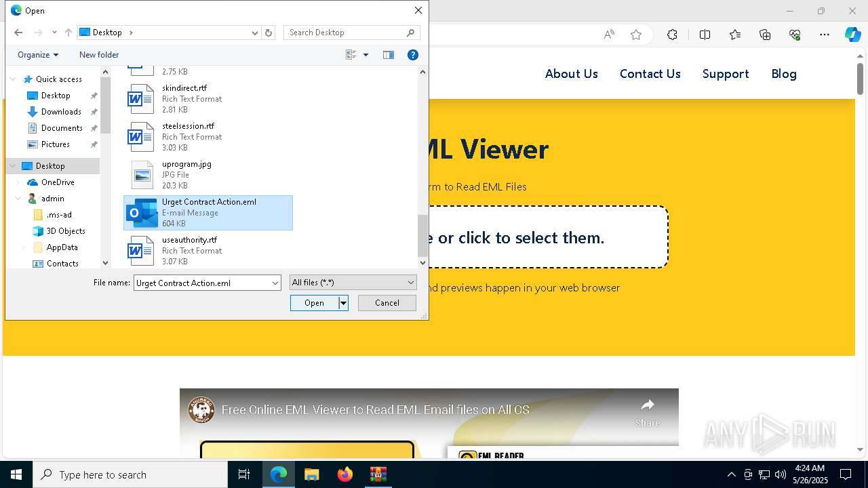The height and width of the screenshot is (488, 868).
Task: Click the File name text field
Action: pyautogui.click(x=201, y=283)
